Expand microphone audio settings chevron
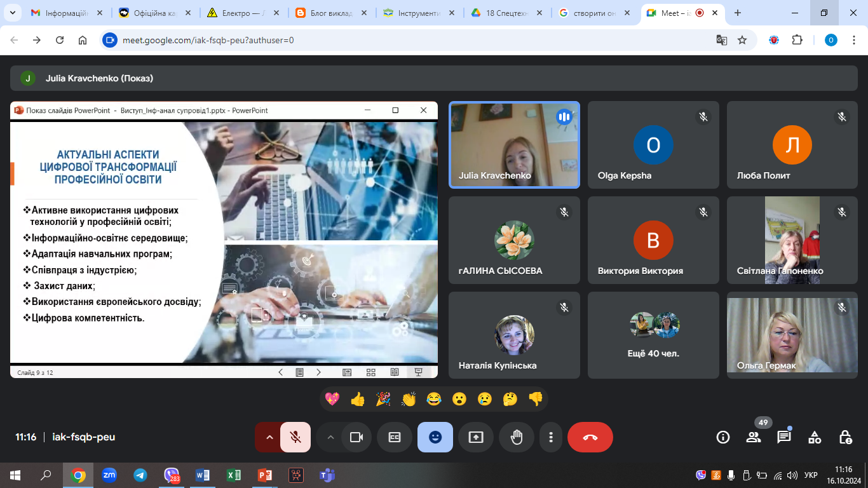Screen dimensions: 868x488 pyautogui.click(x=269, y=437)
